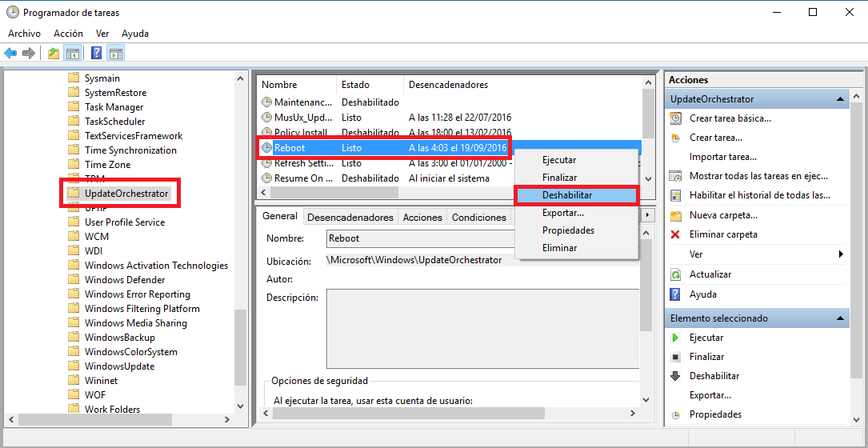Click the Windows Defender folder icon
This screenshot has width=868, height=448.
coord(74,280)
